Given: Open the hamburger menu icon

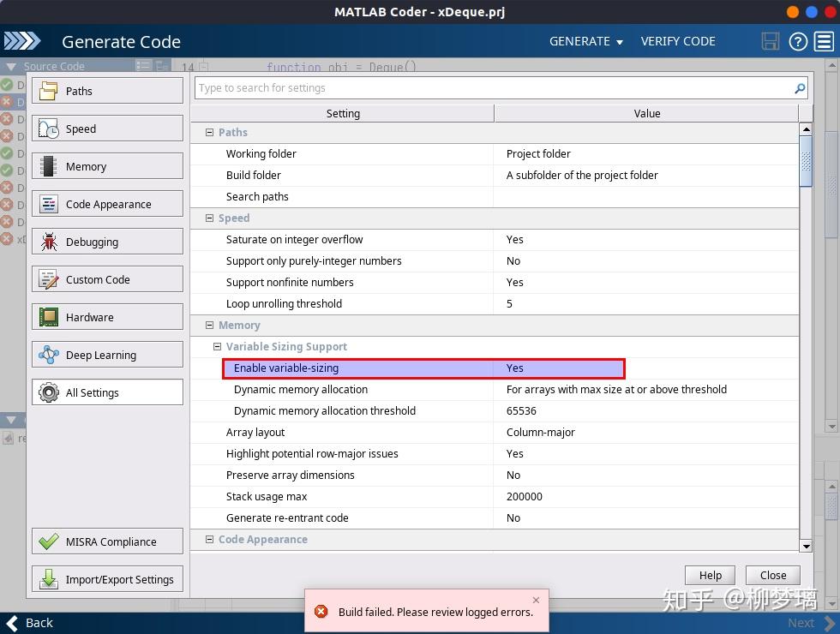Looking at the screenshot, I should point(824,41).
